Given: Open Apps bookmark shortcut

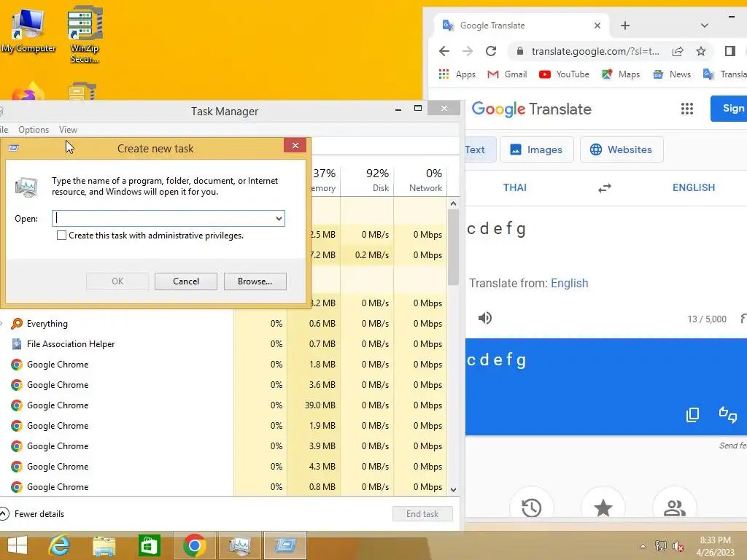Looking at the screenshot, I should pyautogui.click(x=457, y=74).
